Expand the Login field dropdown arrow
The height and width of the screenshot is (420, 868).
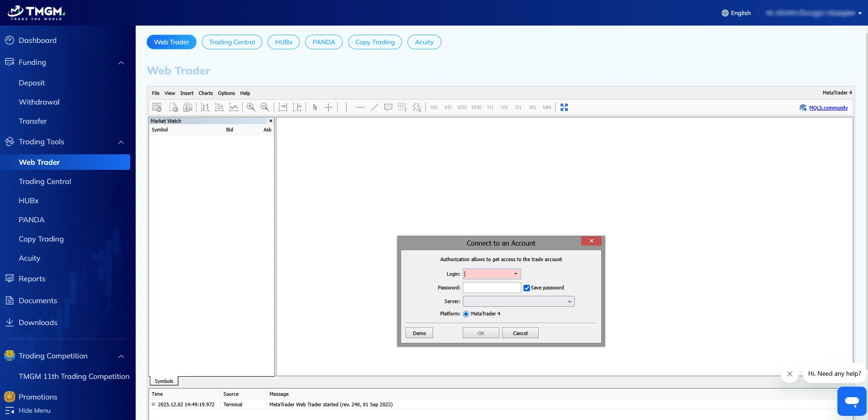tap(515, 274)
